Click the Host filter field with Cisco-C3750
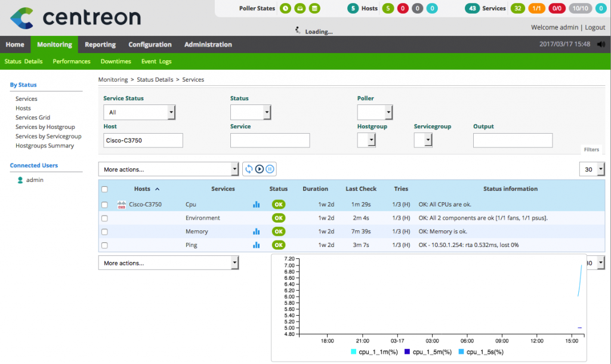Viewport: 611px width, 364px height. pyautogui.click(x=143, y=140)
